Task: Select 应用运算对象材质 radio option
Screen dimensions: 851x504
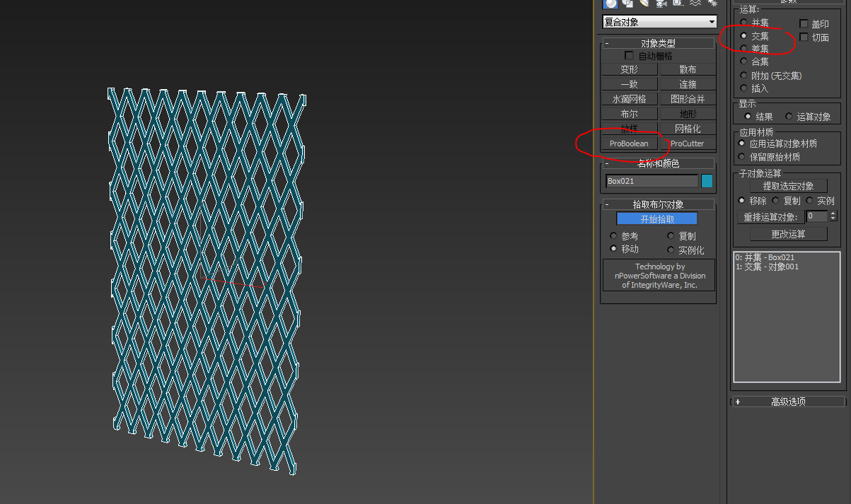Action: 742,143
